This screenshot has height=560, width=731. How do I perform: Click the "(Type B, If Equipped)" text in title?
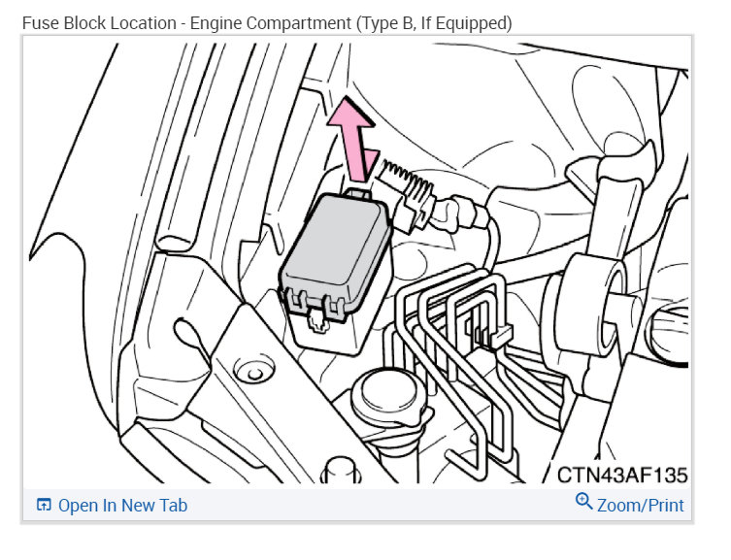pos(434,23)
